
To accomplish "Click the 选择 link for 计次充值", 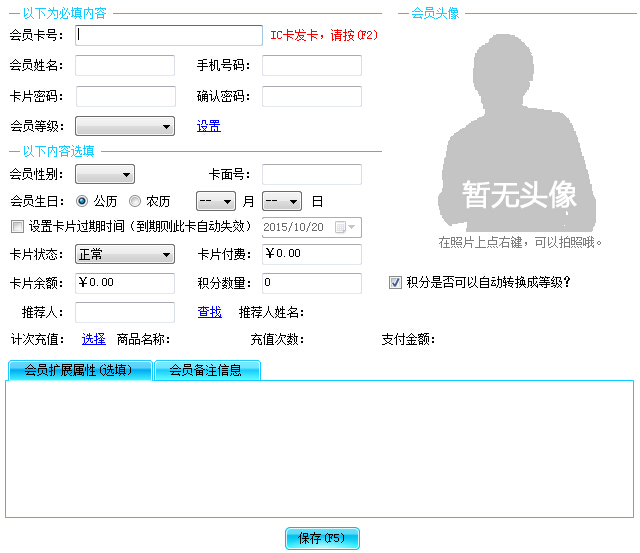I will [x=93, y=339].
